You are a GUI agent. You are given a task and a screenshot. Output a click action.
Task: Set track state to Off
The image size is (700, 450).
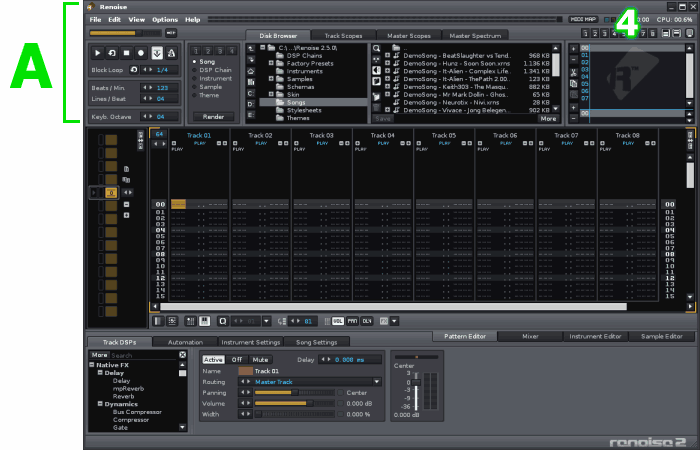[x=237, y=360]
